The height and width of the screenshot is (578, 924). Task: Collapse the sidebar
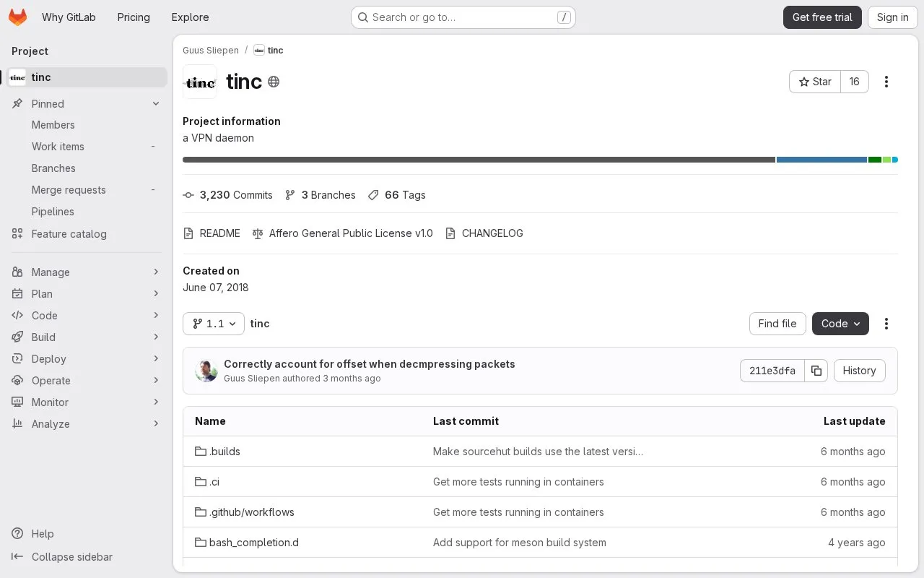pyautogui.click(x=63, y=557)
